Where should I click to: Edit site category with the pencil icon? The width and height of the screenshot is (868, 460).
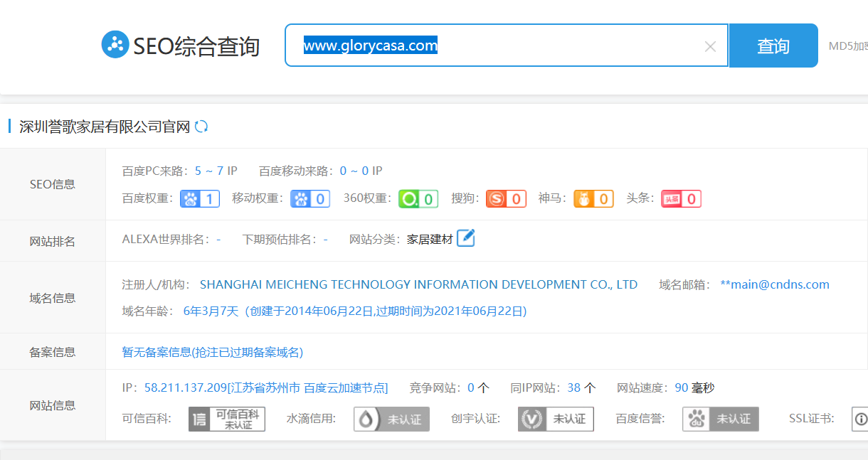click(465, 238)
